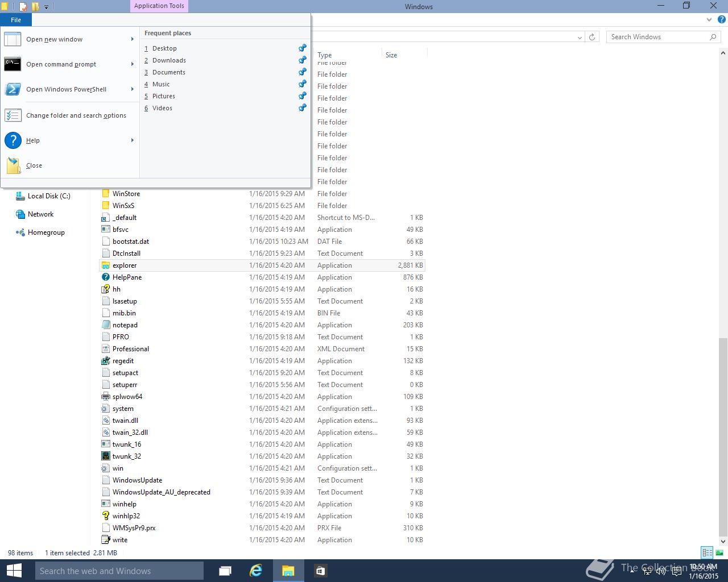Expand the address bar history dropdown
Image resolution: width=728 pixels, height=582 pixels.
click(x=580, y=37)
